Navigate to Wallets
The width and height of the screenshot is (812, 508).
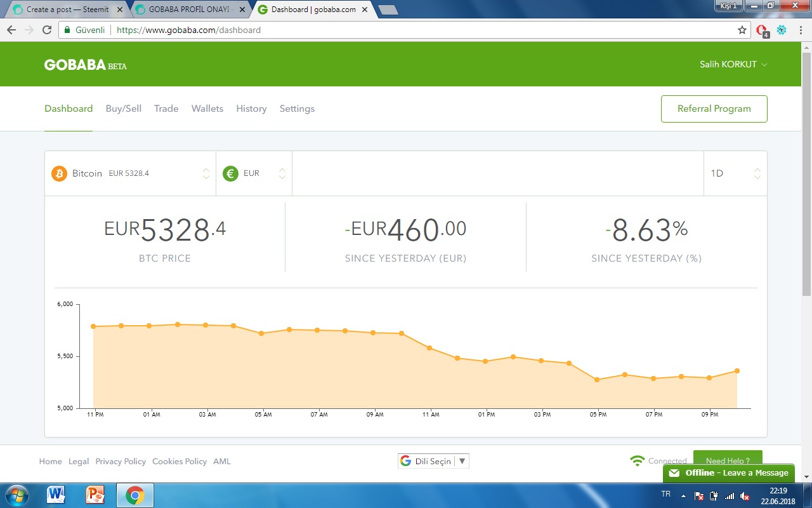pos(207,109)
